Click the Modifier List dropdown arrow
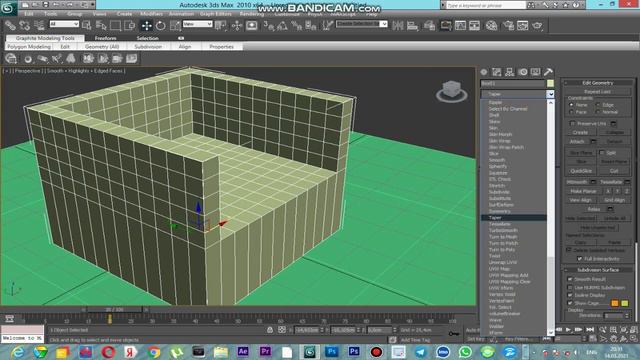The height and width of the screenshot is (360, 640). point(550,94)
